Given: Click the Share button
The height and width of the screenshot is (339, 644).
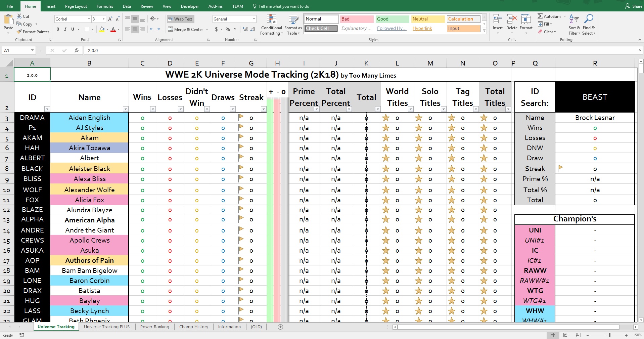Looking at the screenshot, I should tap(634, 6).
